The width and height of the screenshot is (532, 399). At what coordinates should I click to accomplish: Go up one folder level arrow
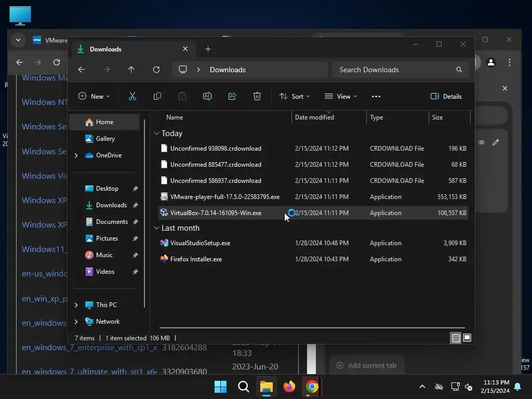click(131, 70)
